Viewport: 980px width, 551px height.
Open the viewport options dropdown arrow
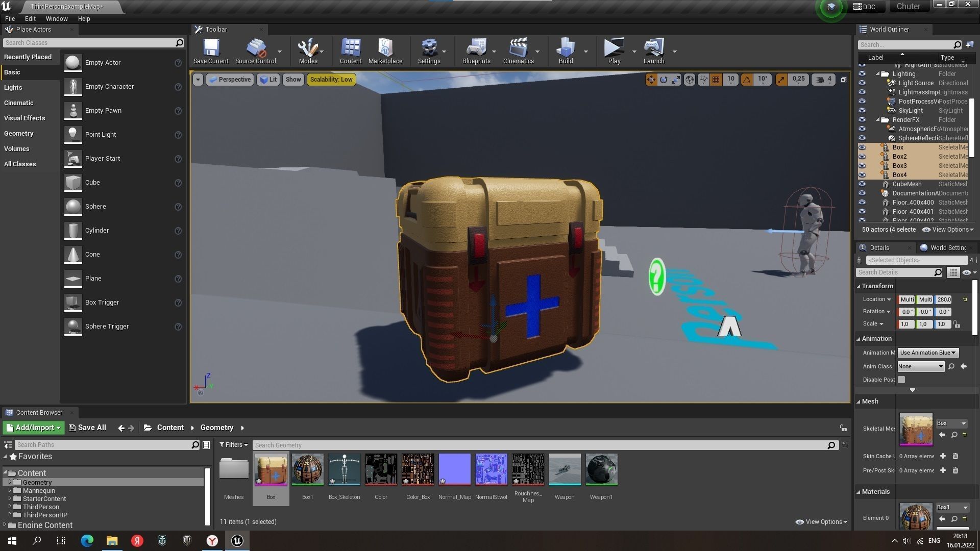tap(198, 80)
